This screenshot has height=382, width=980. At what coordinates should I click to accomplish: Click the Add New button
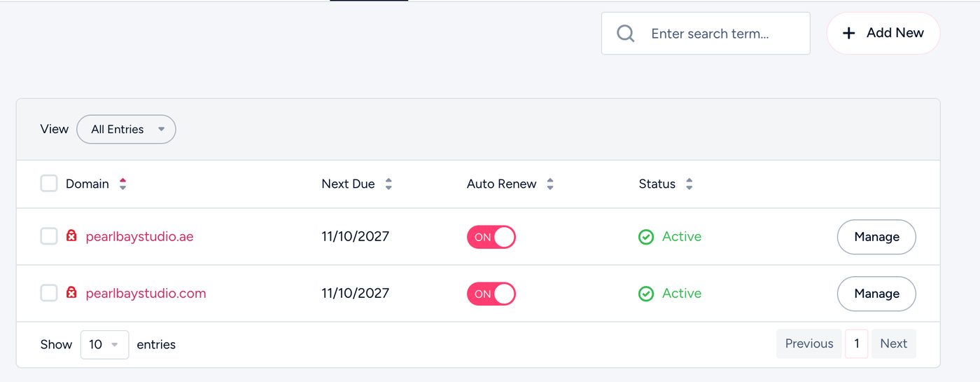(883, 33)
